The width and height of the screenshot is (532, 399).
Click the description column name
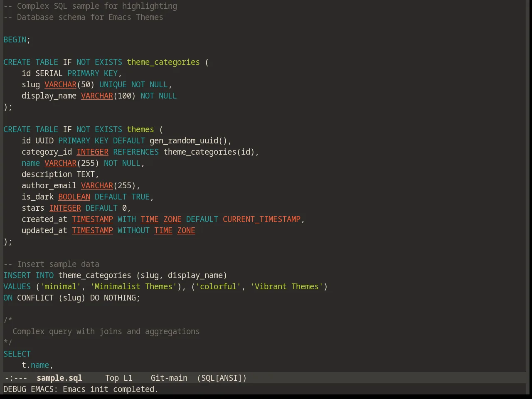tap(47, 174)
